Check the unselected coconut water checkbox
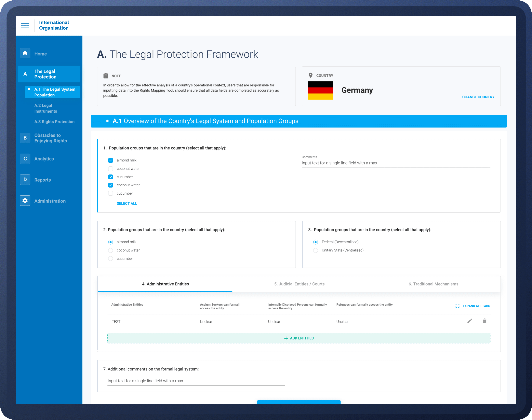The image size is (532, 420). (111, 169)
